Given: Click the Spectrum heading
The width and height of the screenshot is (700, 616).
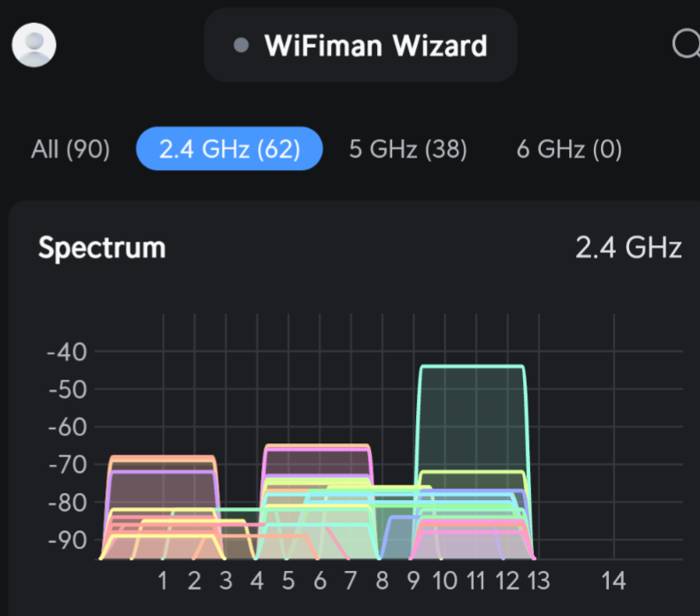Looking at the screenshot, I should click(102, 247).
